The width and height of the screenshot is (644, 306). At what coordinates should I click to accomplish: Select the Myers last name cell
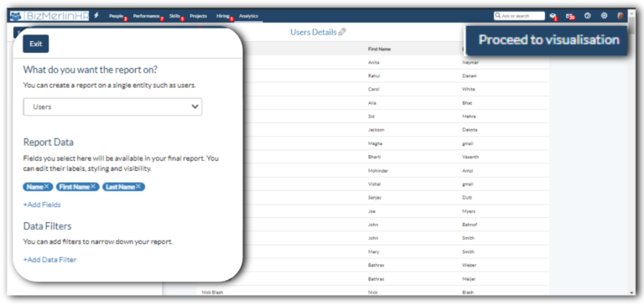coord(468,211)
